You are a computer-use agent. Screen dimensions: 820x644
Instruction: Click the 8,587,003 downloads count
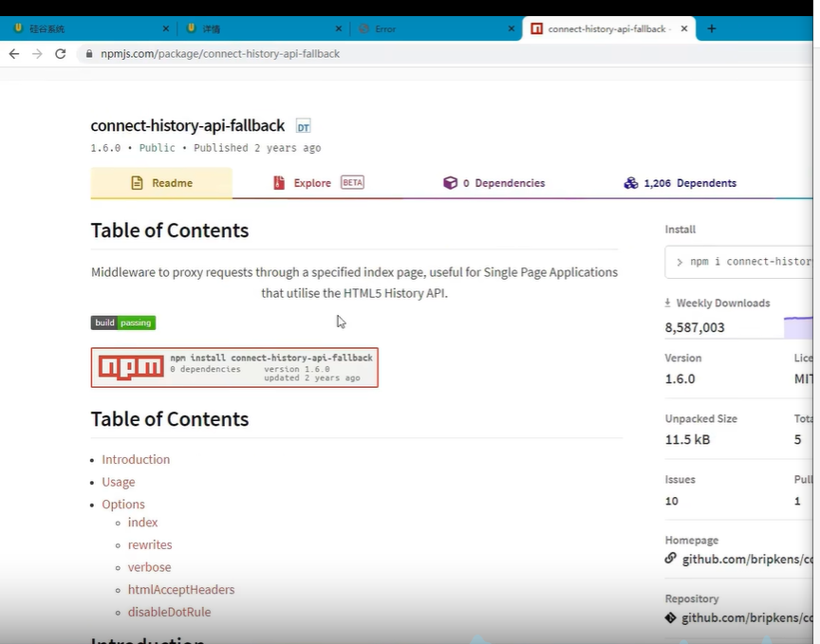point(695,328)
